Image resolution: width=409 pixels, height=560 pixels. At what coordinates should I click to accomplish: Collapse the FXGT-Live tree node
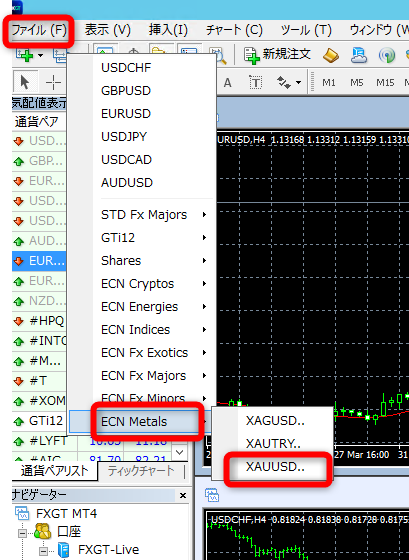(x=43, y=551)
